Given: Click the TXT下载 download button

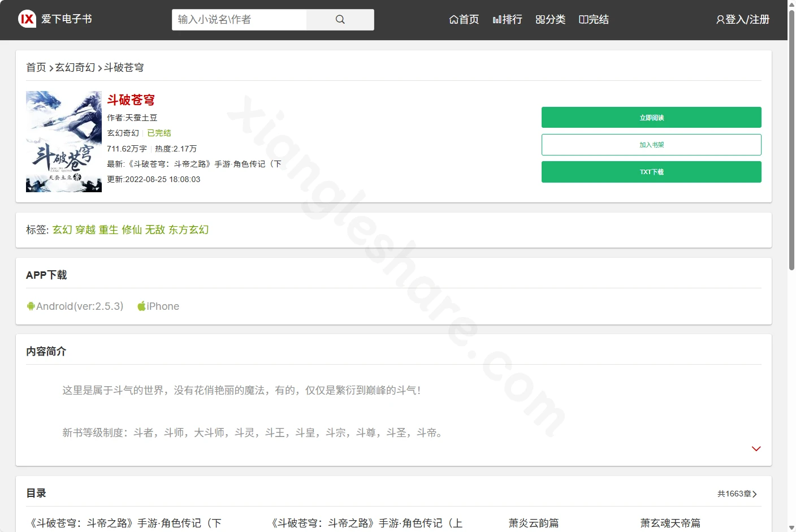Looking at the screenshot, I should point(651,172).
